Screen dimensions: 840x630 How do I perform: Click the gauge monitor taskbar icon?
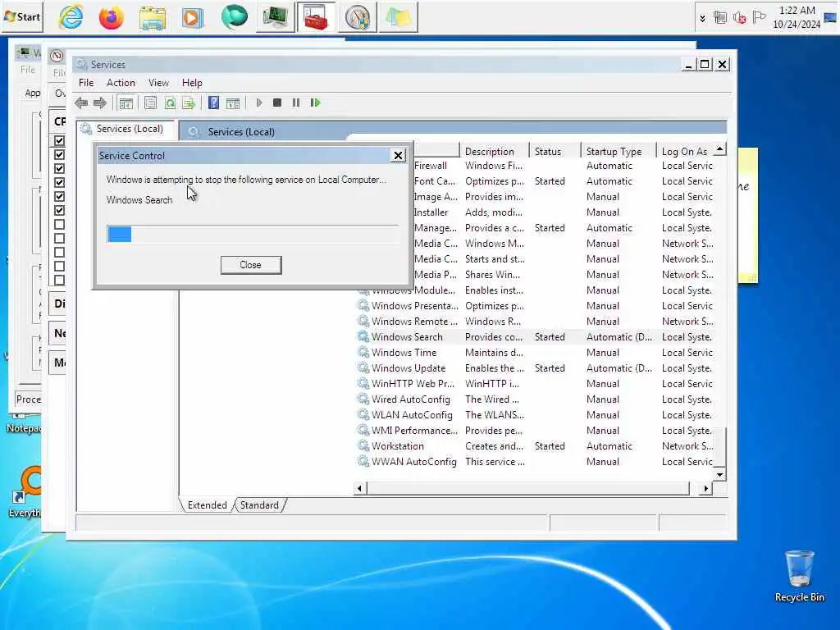(358, 17)
